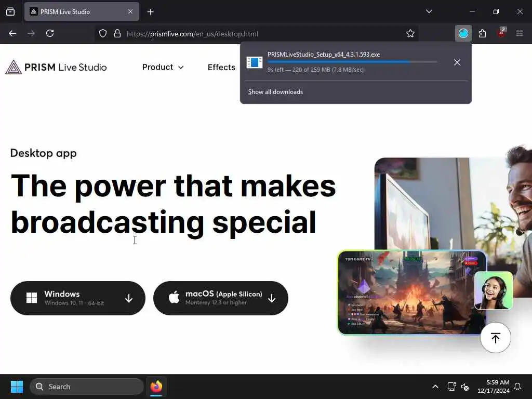This screenshot has width=532, height=399.
Task: Bookmark this page with the star
Action: (x=410, y=33)
